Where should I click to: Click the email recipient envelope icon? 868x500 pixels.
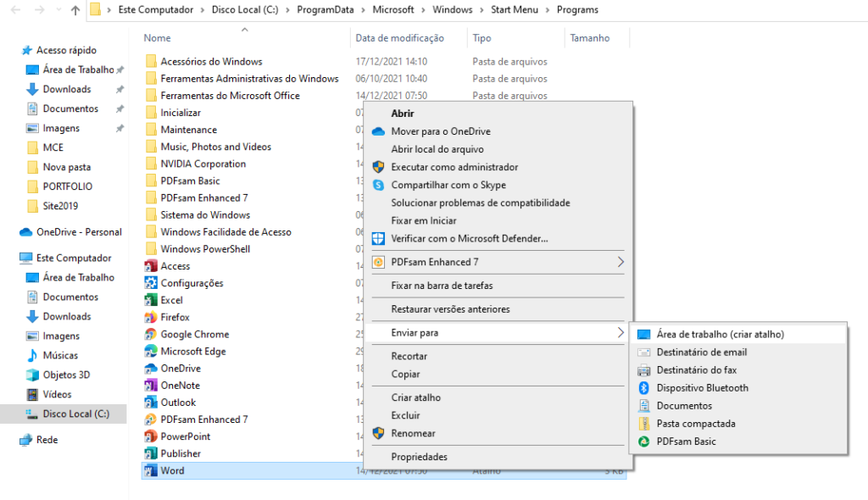(644, 353)
